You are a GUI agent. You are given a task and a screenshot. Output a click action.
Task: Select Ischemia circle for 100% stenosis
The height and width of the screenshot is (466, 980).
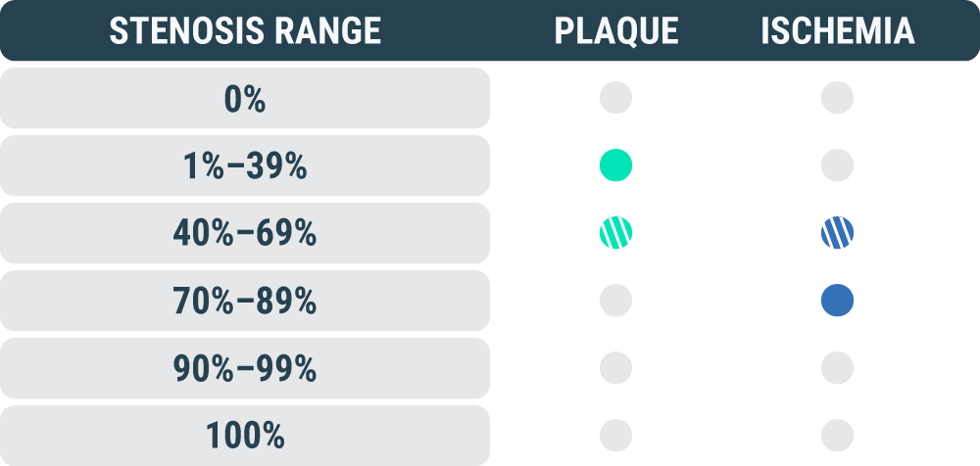click(x=837, y=434)
